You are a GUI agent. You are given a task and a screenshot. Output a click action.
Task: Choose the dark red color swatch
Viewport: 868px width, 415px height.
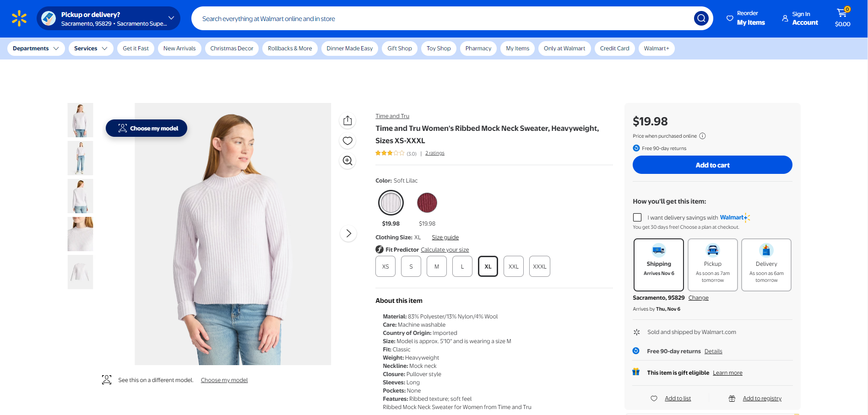[427, 203]
